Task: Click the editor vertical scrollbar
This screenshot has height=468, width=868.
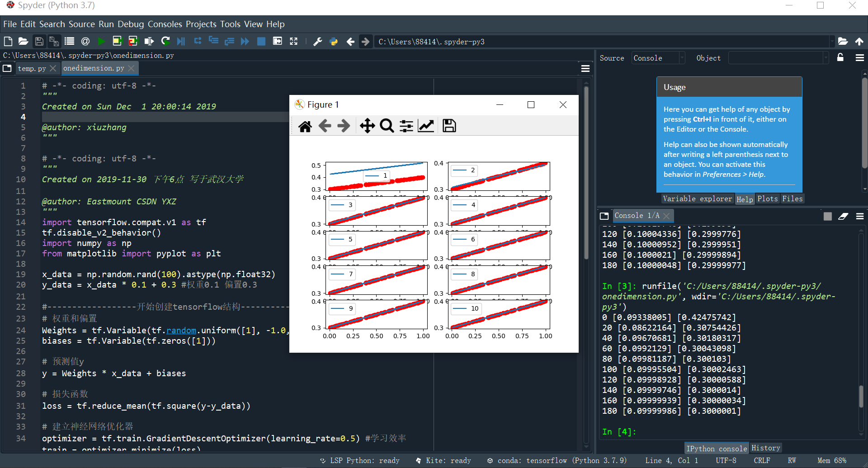Action: coord(586,173)
